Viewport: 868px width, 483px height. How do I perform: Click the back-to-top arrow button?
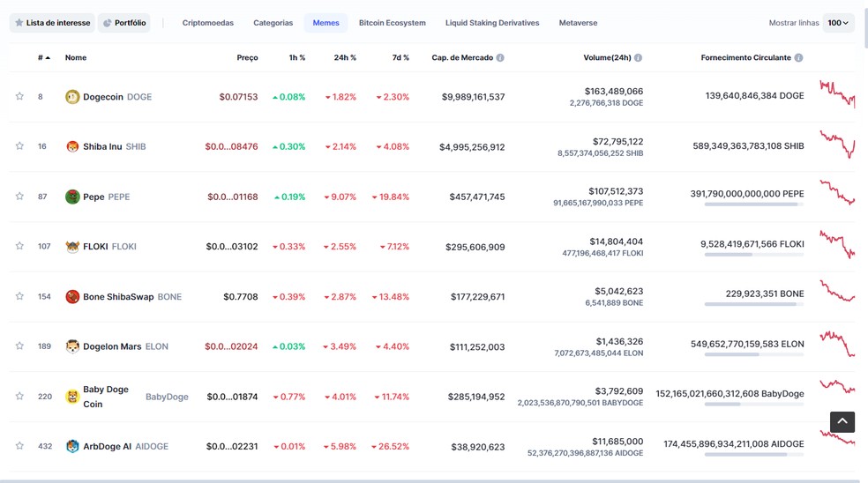click(842, 421)
